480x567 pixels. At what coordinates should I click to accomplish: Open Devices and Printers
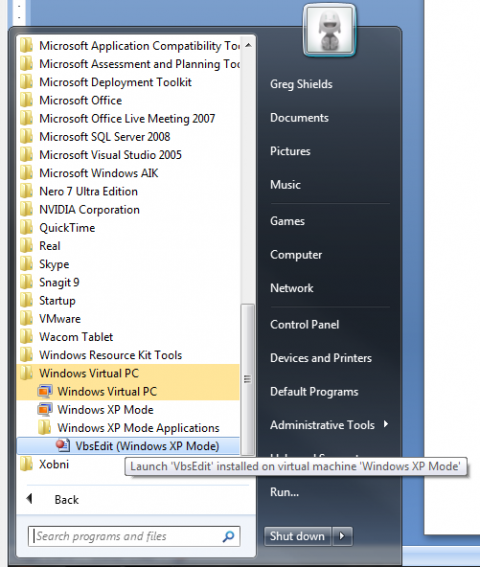(321, 358)
